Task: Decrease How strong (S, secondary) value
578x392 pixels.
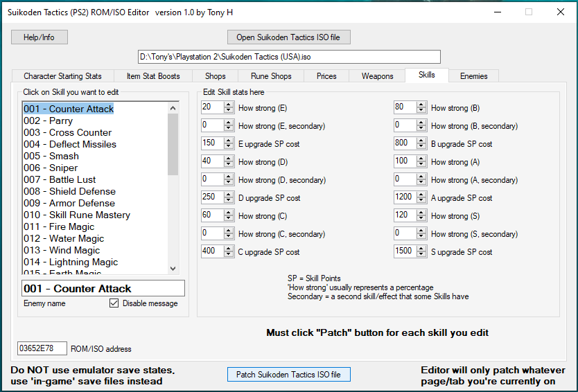Action: tap(421, 236)
